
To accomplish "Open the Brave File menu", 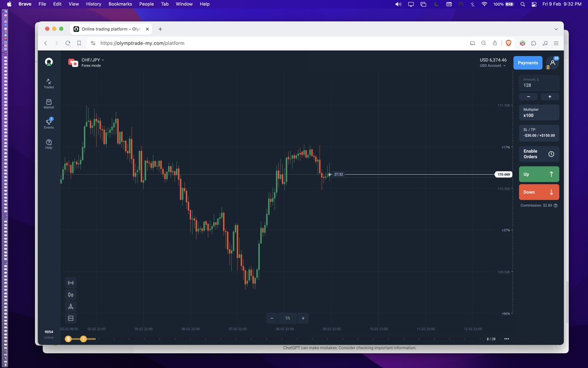I will pos(42,4).
